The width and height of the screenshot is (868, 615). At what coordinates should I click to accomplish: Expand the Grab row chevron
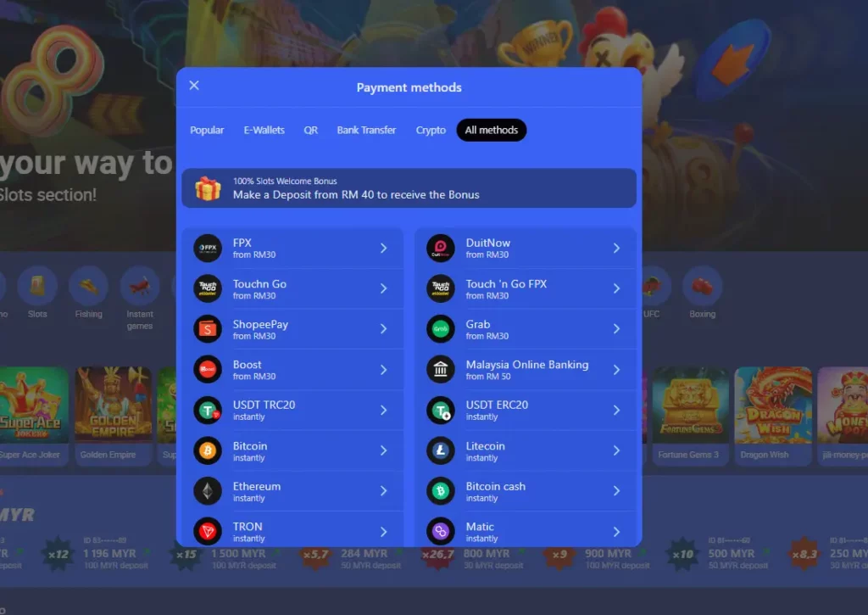click(617, 329)
